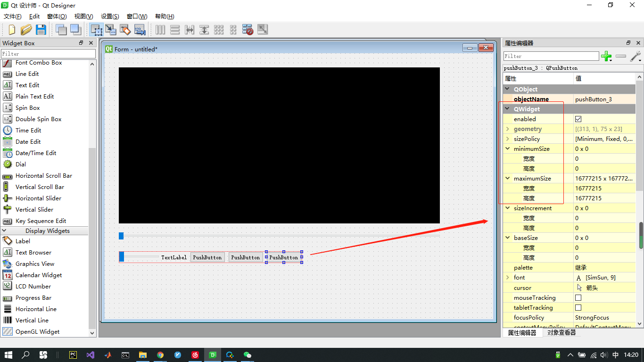The height and width of the screenshot is (362, 644).
Task: Collapse the minimumSize property group
Action: (x=508, y=148)
